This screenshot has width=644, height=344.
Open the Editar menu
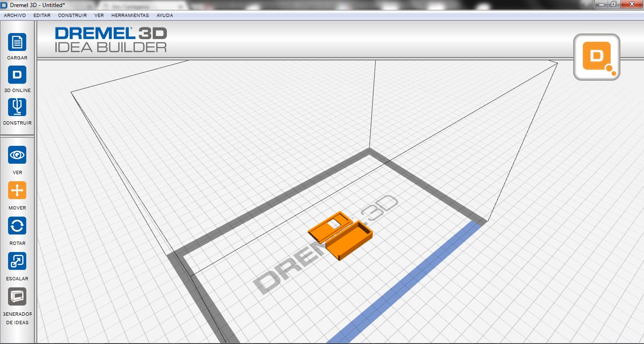pyautogui.click(x=42, y=15)
